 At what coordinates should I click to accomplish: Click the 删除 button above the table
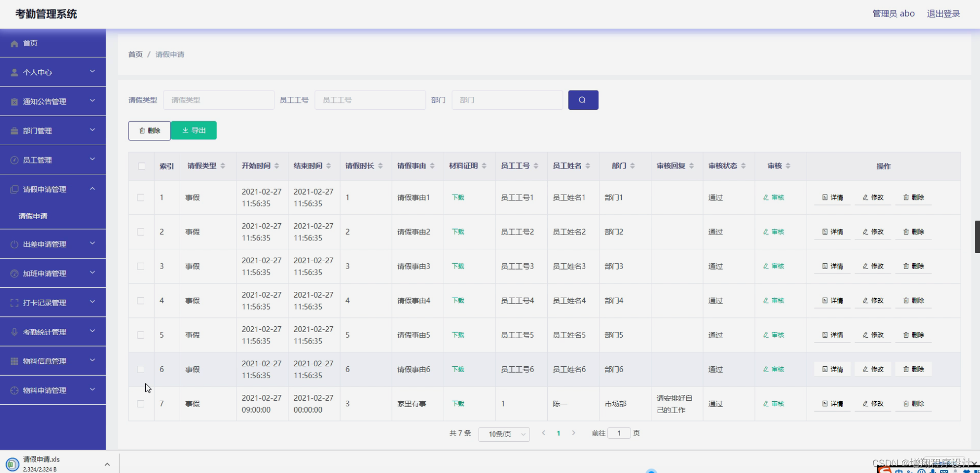pyautogui.click(x=149, y=131)
